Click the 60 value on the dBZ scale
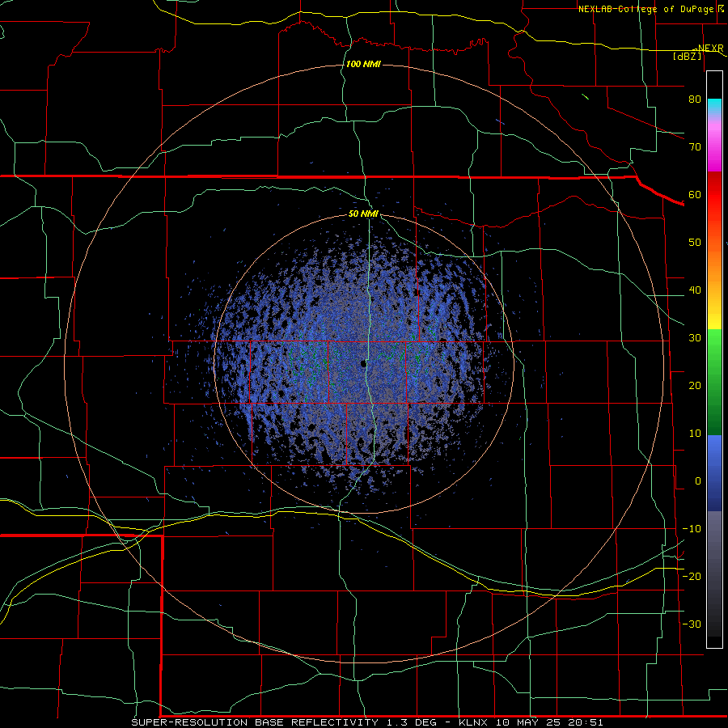Viewport: 728px width, 728px height. point(695,195)
